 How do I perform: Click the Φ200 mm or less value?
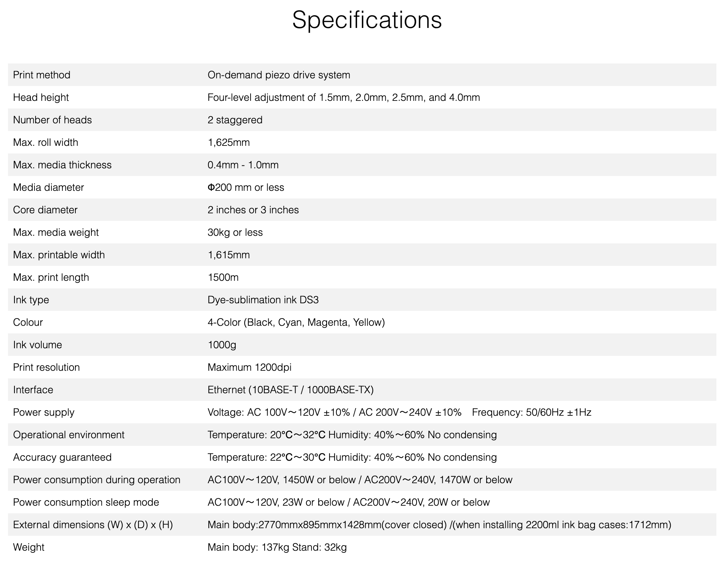[246, 188]
